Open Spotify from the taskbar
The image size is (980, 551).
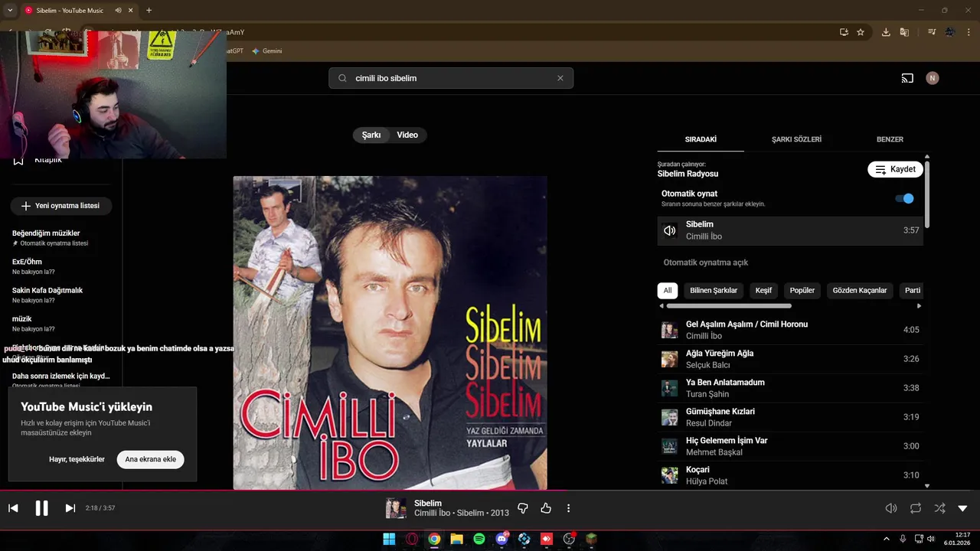pyautogui.click(x=479, y=539)
